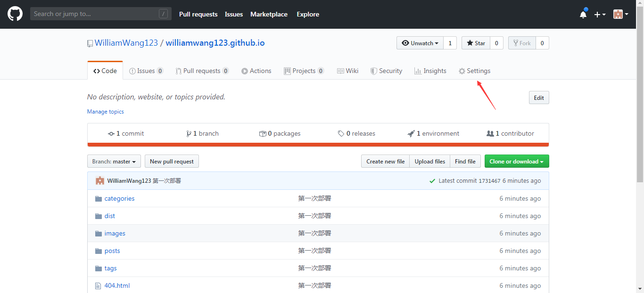View the 1 branch list
644x293 pixels.
coord(202,134)
